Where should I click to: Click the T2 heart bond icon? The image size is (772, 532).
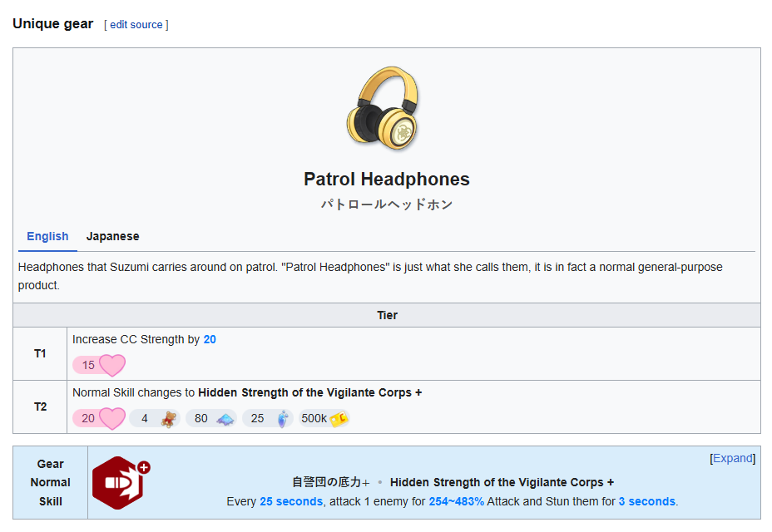click(x=112, y=418)
